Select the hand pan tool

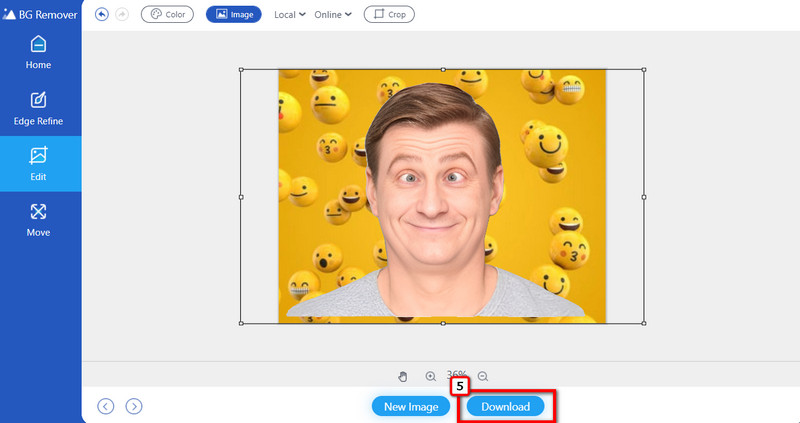(403, 377)
